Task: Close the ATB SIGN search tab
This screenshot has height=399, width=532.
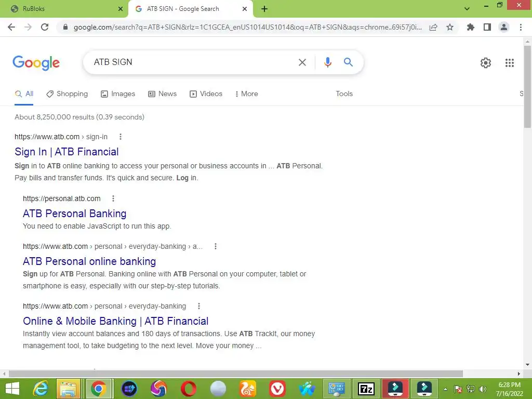Action: tap(245, 9)
